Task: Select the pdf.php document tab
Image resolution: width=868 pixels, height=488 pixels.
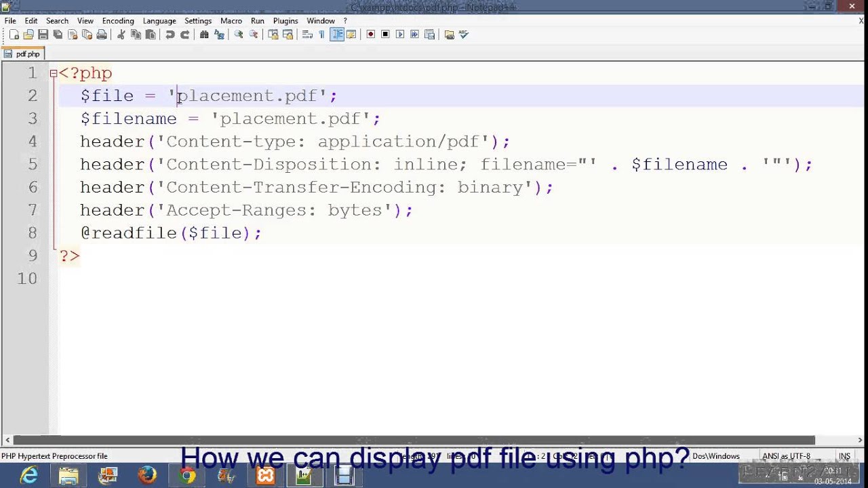Action: tap(23, 54)
